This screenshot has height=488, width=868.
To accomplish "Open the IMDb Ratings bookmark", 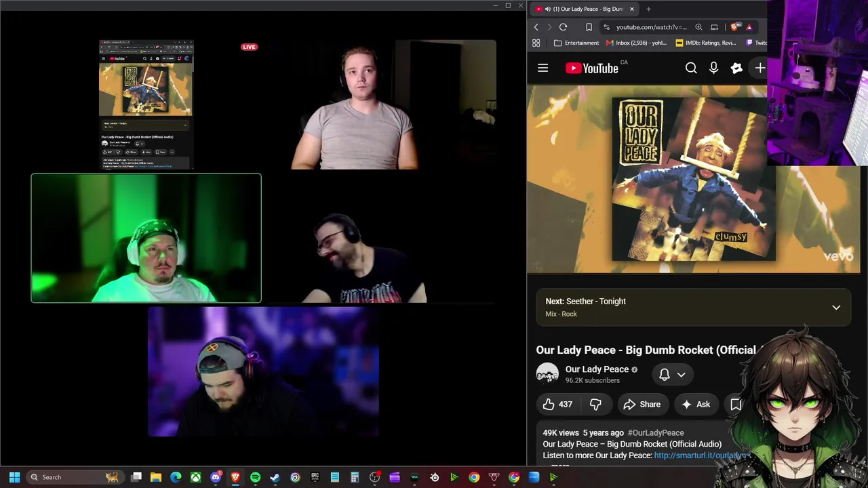I will [x=705, y=43].
